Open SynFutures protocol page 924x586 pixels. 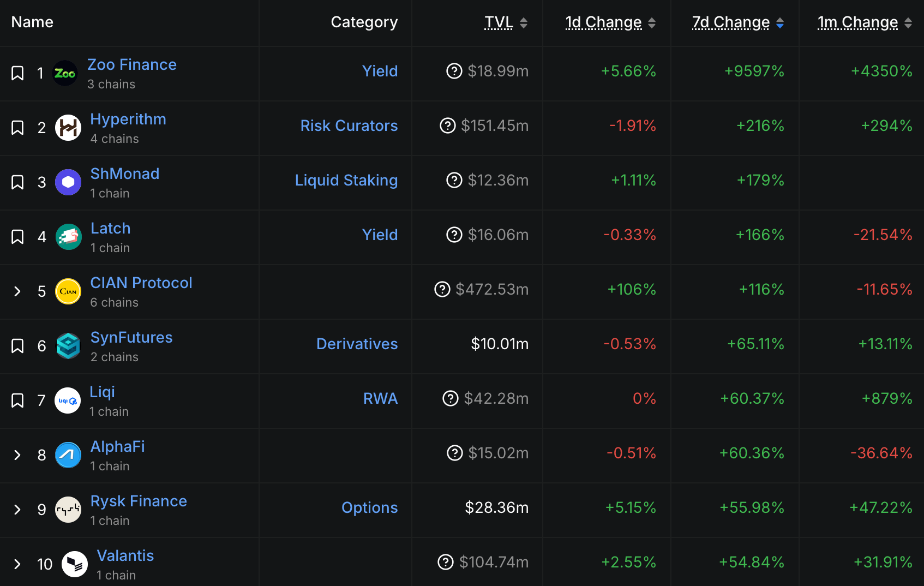click(x=131, y=337)
